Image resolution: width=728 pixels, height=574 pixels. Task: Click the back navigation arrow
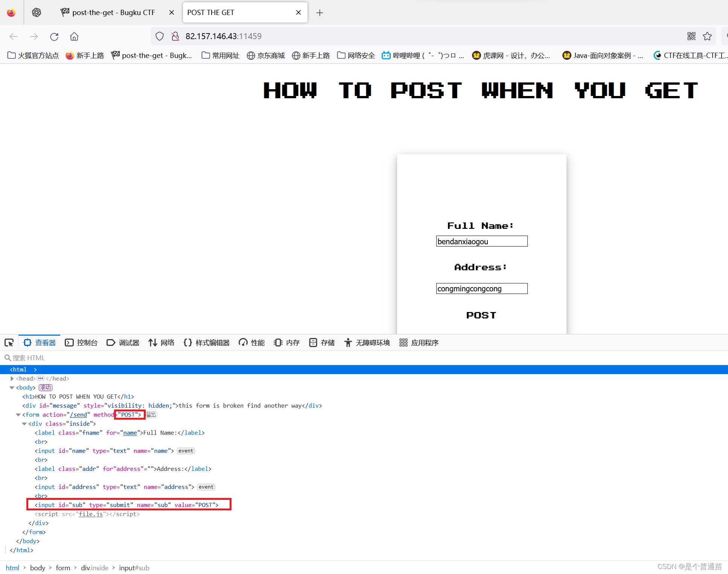(x=14, y=36)
